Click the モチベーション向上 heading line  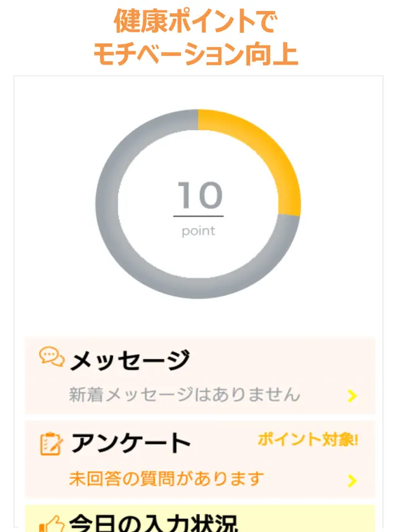click(x=196, y=55)
